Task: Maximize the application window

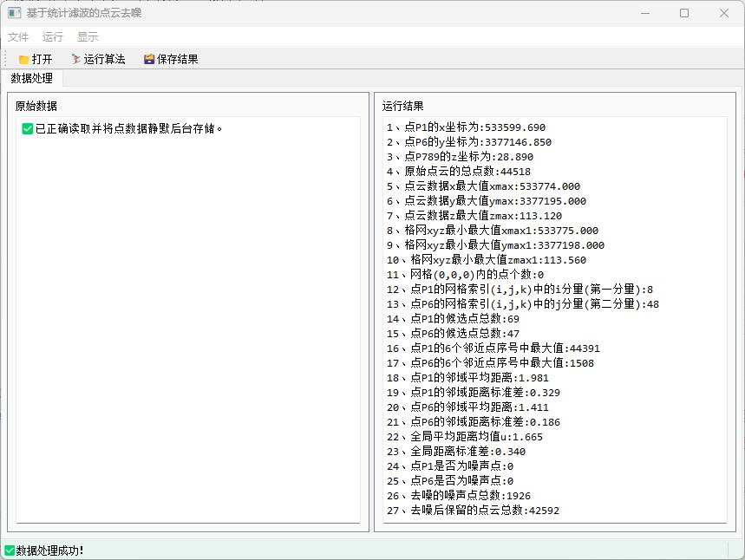Action: tap(684, 13)
